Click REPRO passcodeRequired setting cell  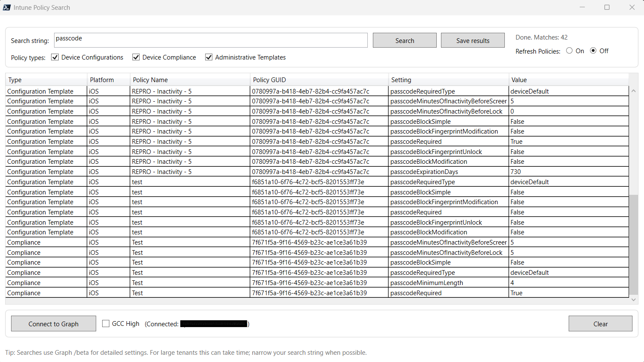449,142
